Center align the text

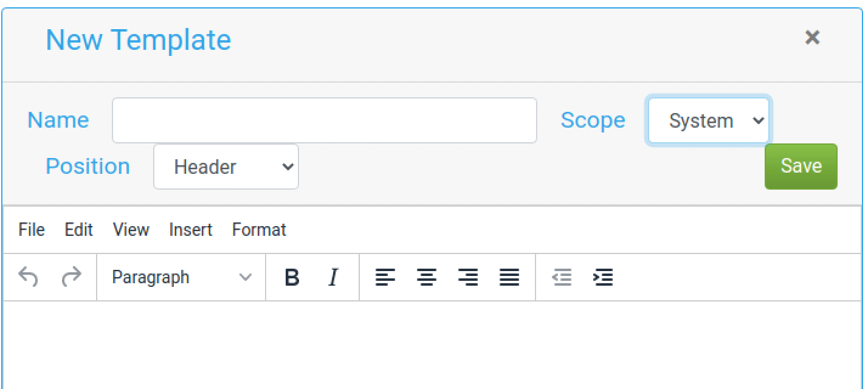click(427, 277)
